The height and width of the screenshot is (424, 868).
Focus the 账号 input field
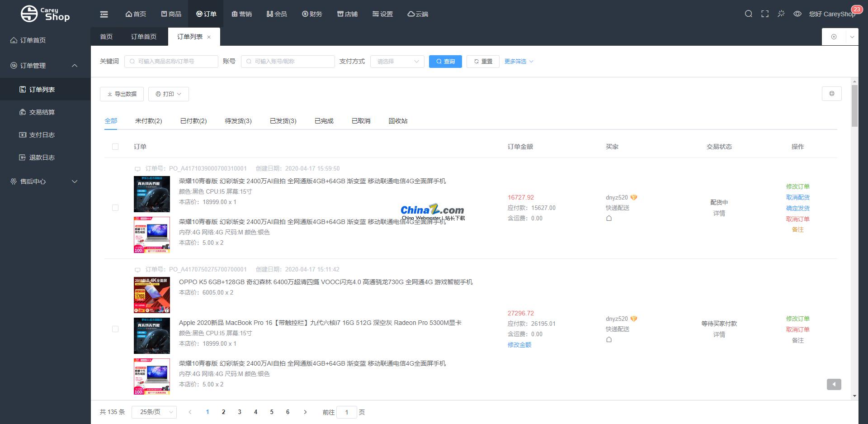(x=288, y=62)
